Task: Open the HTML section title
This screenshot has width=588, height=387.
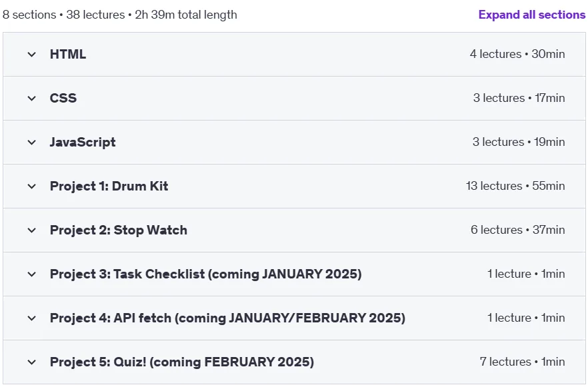Action: tap(68, 55)
